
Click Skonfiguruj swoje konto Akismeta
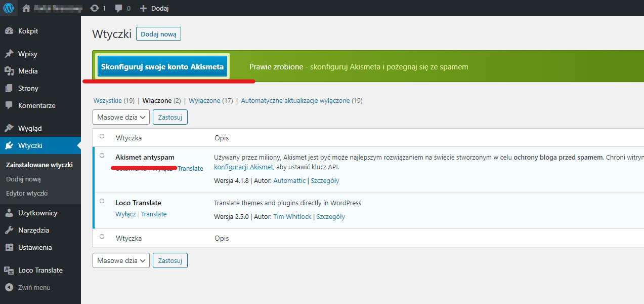(162, 67)
